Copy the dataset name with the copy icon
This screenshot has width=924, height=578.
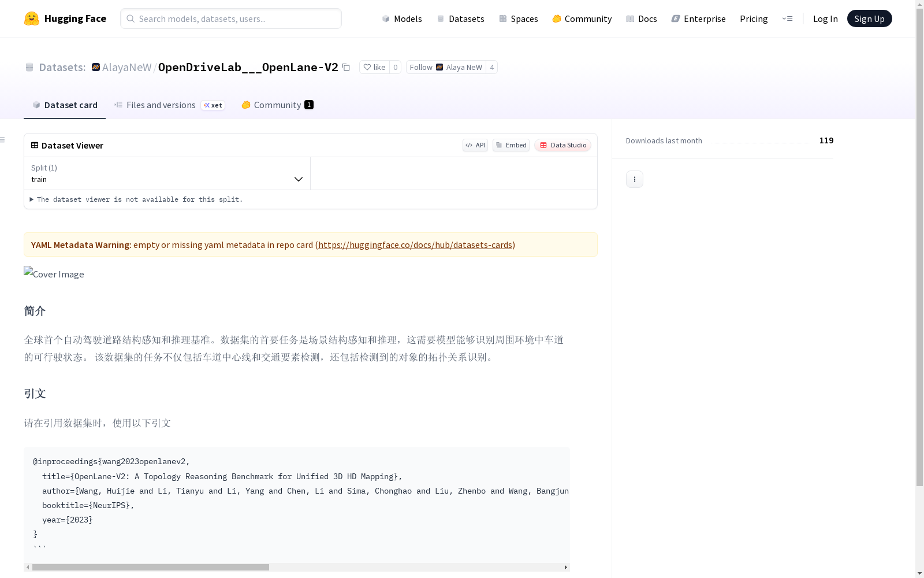345,67
